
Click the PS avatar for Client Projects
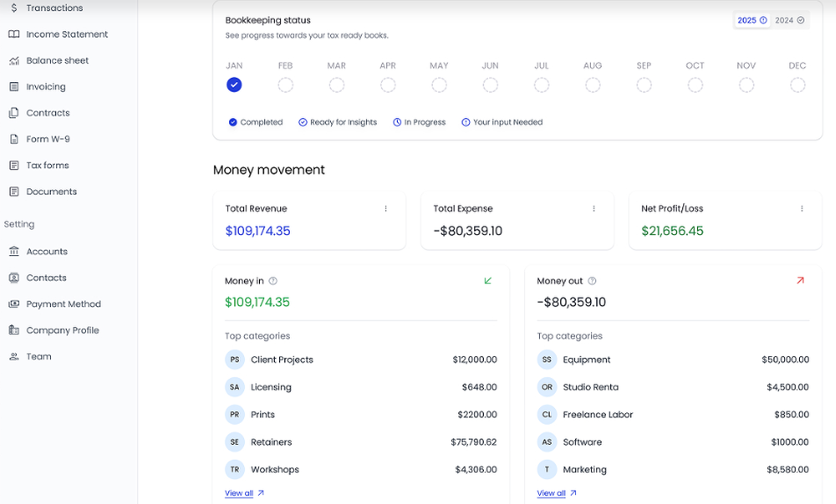(x=235, y=359)
